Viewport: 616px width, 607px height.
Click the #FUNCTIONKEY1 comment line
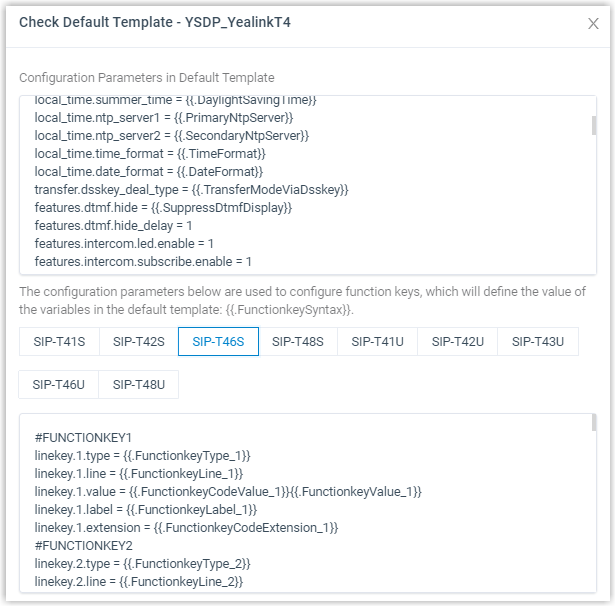pos(83,438)
